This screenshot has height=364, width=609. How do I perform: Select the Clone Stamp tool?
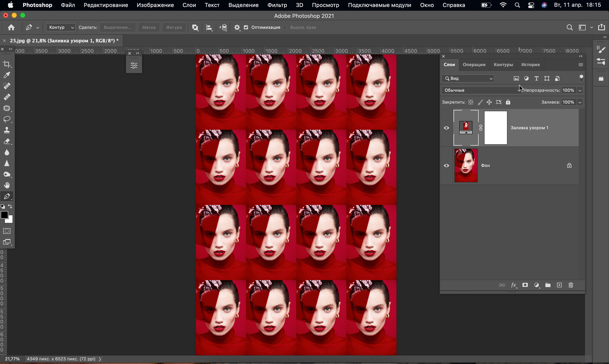point(7,130)
